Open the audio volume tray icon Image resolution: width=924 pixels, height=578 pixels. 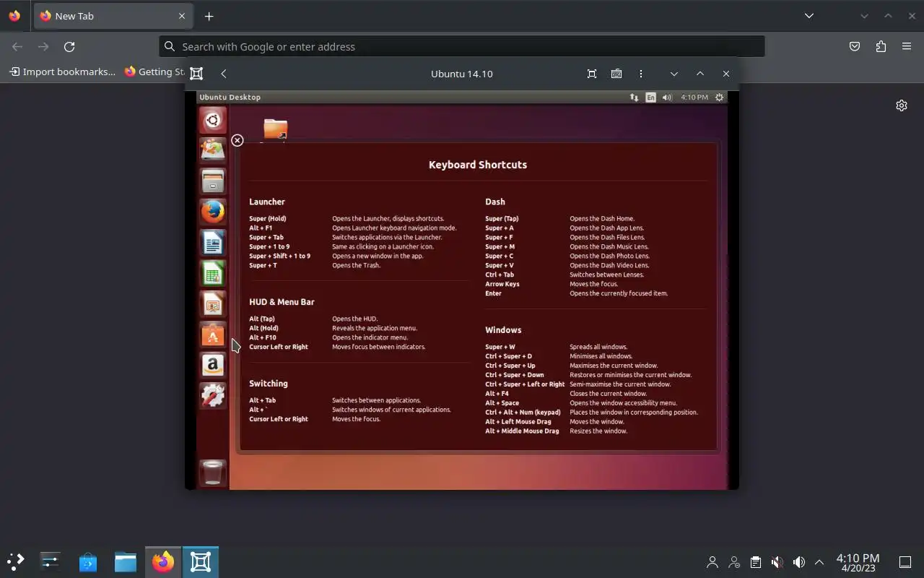[x=798, y=562]
